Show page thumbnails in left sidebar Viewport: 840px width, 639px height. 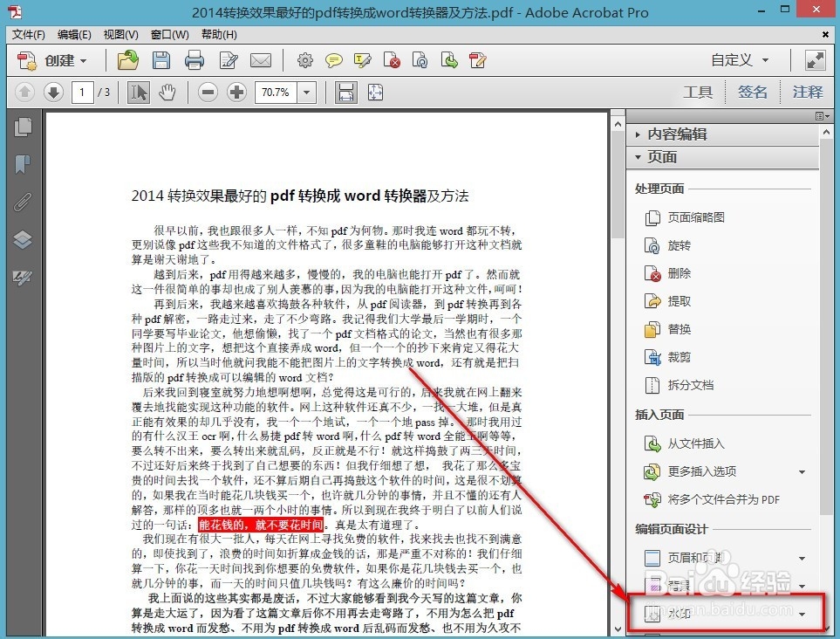[23, 127]
